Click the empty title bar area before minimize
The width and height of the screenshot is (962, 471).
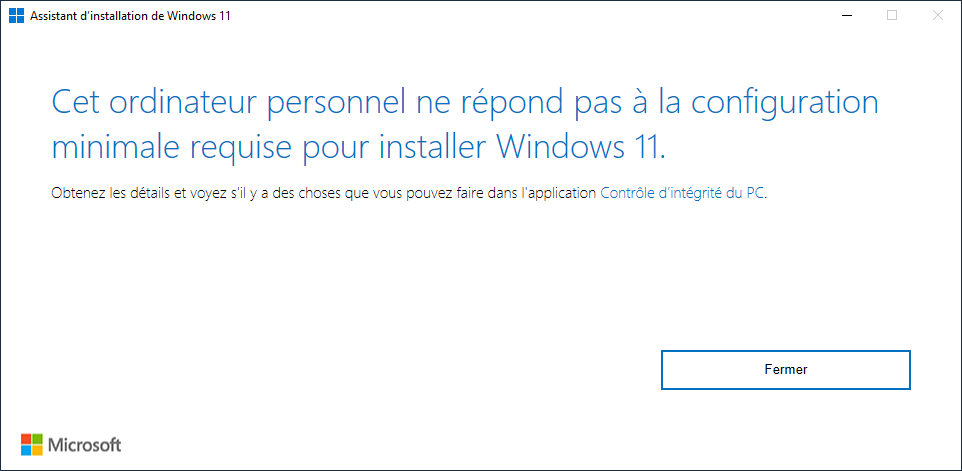tap(528, 16)
